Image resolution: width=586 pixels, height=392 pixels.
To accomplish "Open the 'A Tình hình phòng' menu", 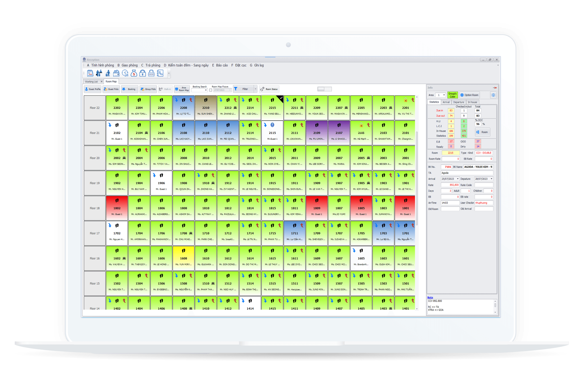I will click(101, 65).
